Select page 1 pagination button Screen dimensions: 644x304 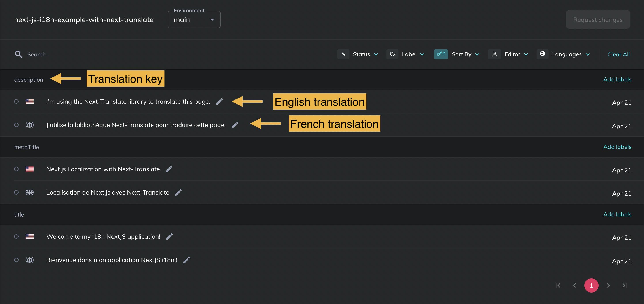[591, 285]
